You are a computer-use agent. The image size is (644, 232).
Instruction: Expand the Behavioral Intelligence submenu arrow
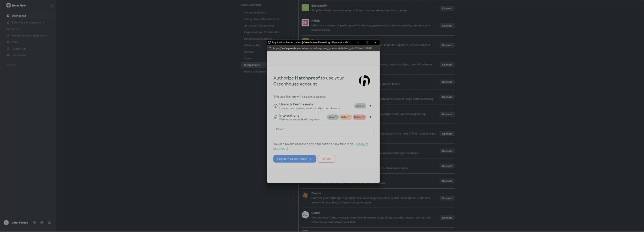tap(43, 22)
